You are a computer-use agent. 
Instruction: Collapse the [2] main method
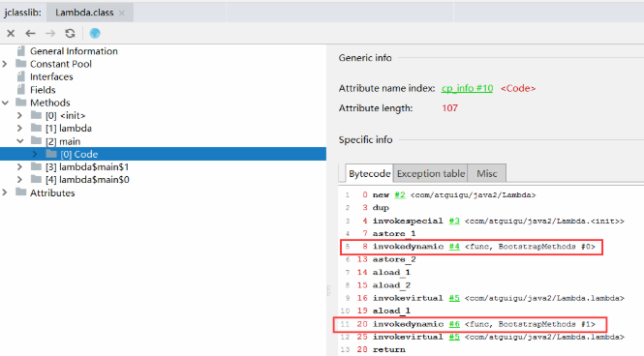tap(19, 141)
